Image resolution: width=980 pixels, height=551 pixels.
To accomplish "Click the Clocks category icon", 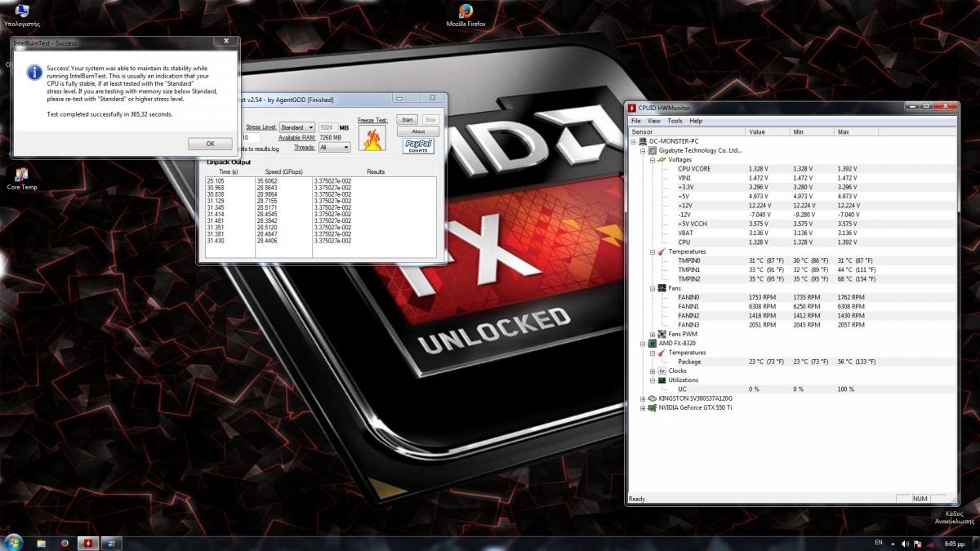I will pos(661,371).
